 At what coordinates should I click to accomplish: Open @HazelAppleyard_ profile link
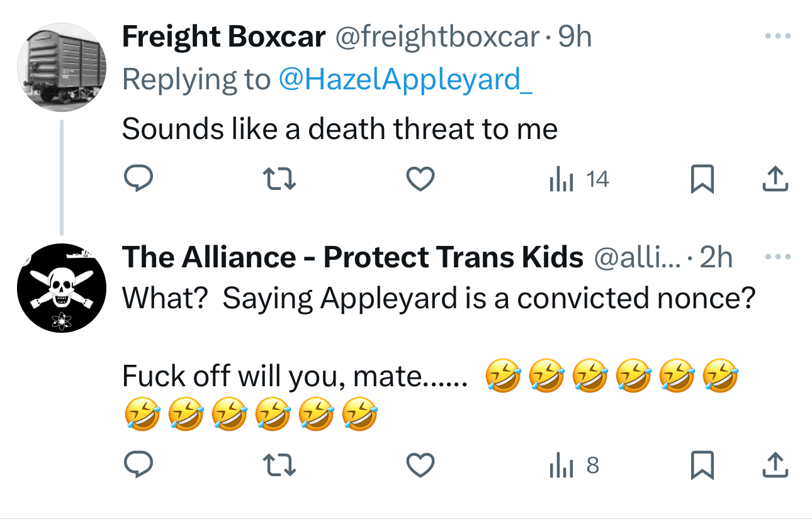click(405, 79)
